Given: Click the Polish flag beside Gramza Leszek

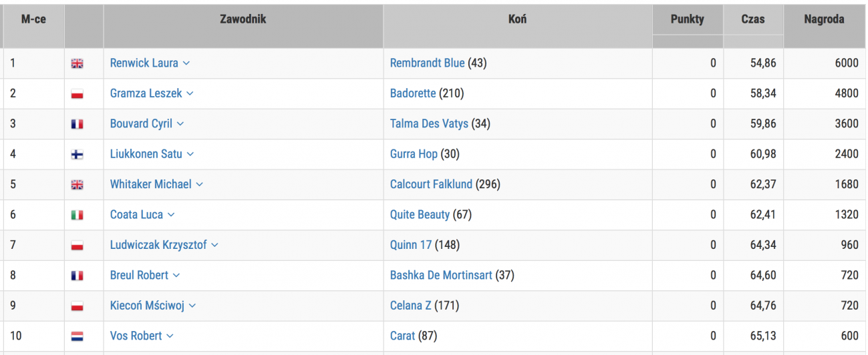Looking at the screenshot, I should pyautogui.click(x=77, y=94).
